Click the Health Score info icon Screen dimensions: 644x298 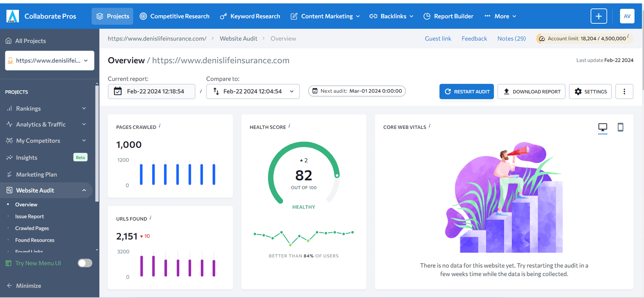coord(289,126)
